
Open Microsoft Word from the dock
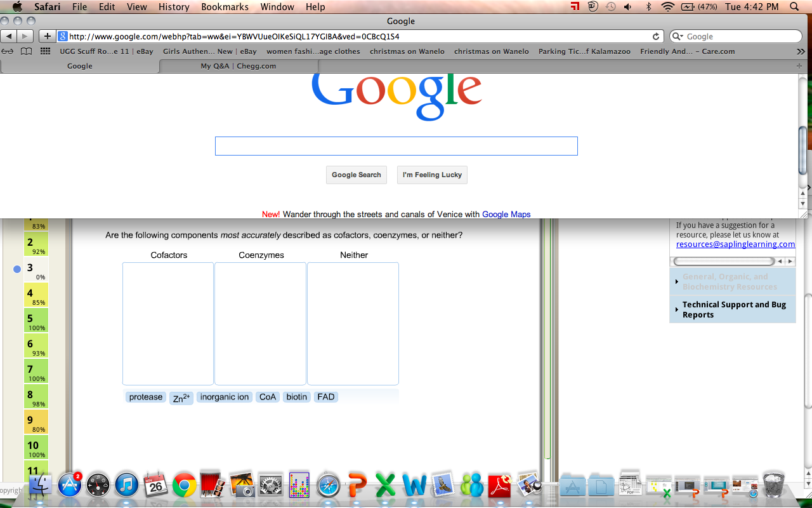[x=414, y=486]
